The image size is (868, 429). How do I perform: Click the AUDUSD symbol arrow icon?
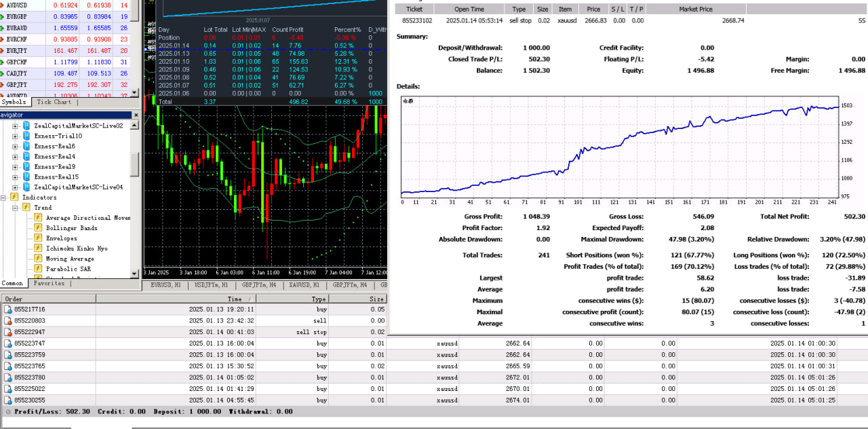[x=3, y=5]
